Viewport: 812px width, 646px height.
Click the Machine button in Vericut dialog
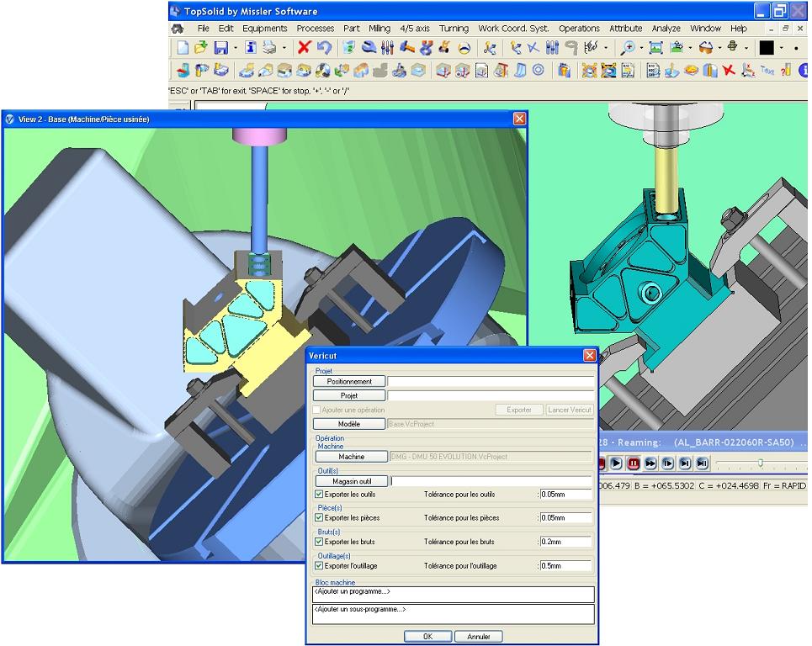(352, 457)
